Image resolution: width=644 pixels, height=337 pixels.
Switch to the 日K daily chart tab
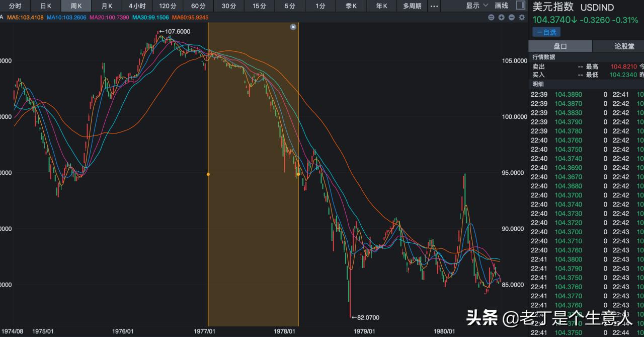click(46, 6)
